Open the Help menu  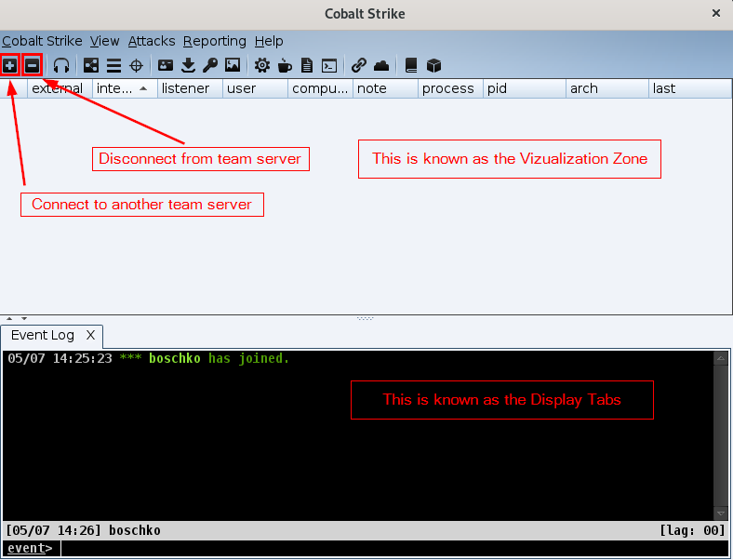click(x=269, y=41)
